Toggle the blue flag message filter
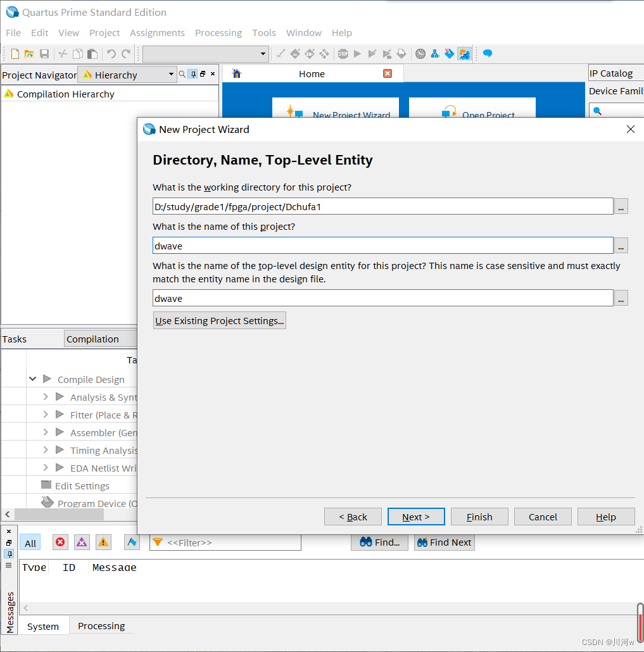 132,542
